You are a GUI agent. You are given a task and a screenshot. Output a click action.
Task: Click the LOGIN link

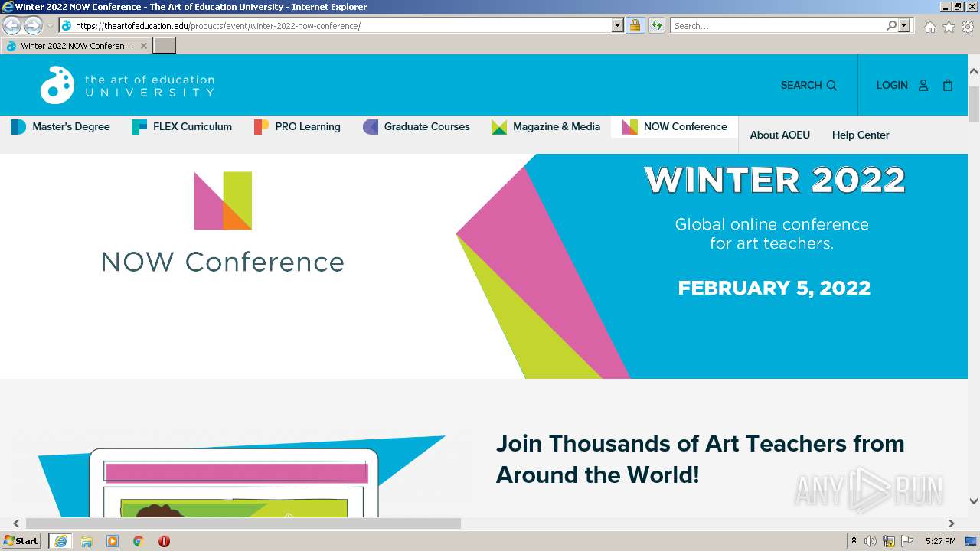[892, 85]
